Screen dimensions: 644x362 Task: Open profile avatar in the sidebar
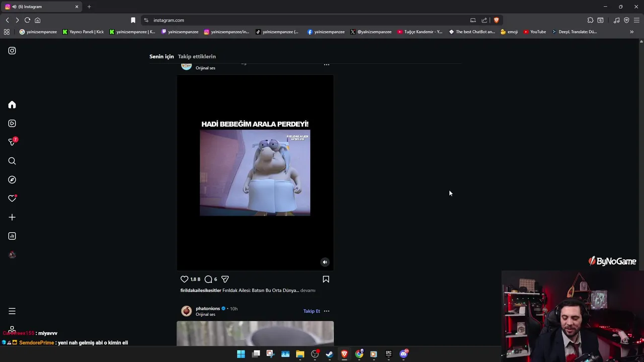12,255
